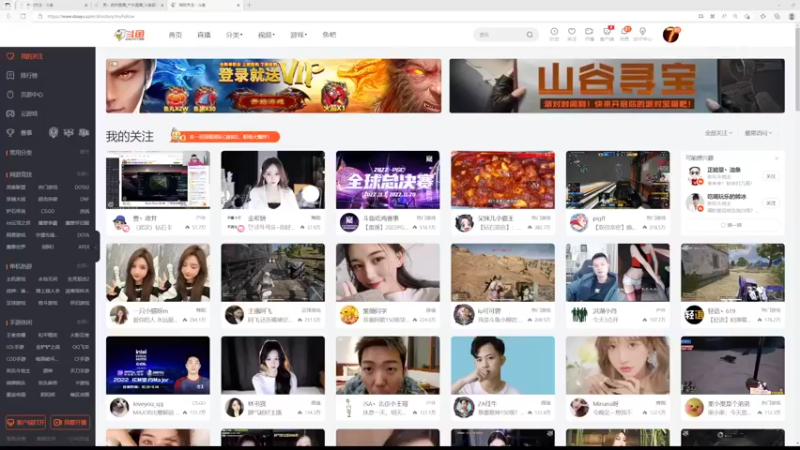This screenshot has width=800, height=450.
Task: Open the 排行榜 ranking icon in sidebar
Action: [10, 76]
